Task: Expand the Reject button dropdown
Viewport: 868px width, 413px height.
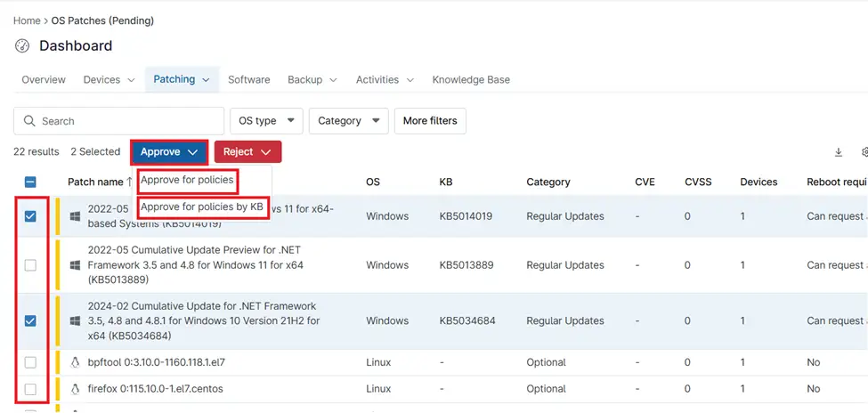Action: coord(248,151)
